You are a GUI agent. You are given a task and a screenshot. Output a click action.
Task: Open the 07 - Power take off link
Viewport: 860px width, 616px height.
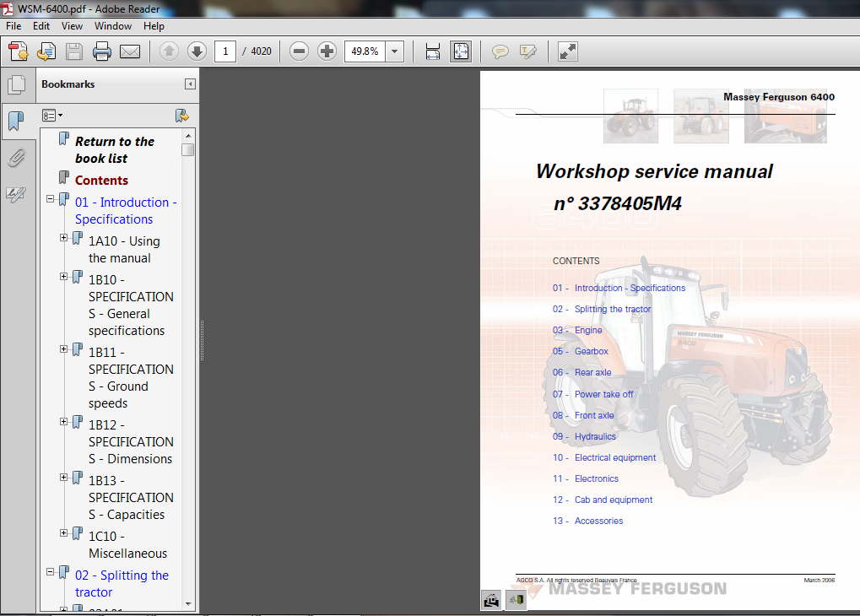593,394
